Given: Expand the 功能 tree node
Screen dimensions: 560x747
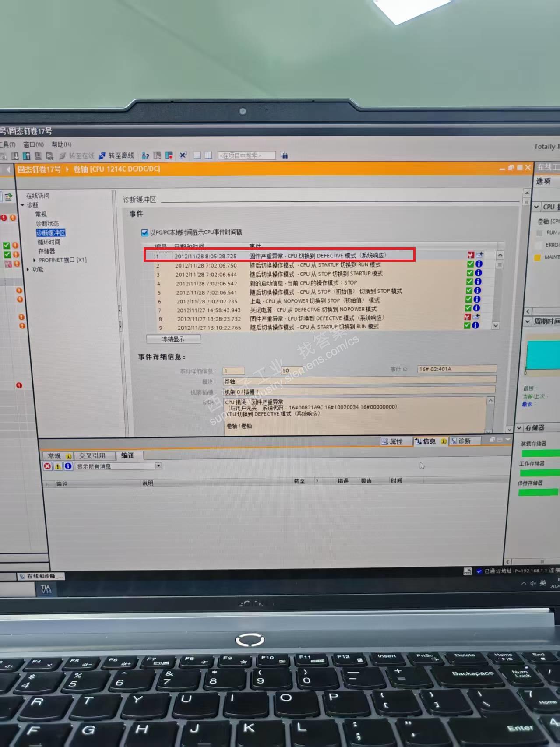Looking at the screenshot, I should (x=28, y=269).
